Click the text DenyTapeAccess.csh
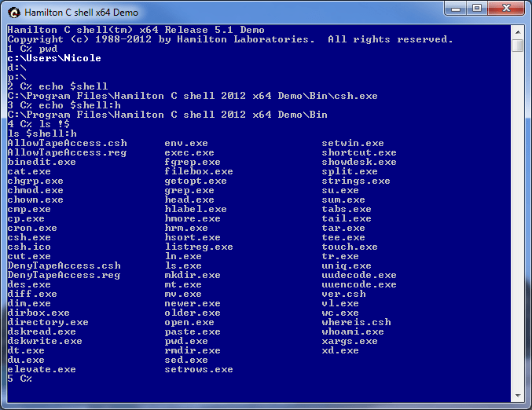Viewport: 532px width, 410px height. pos(64,266)
